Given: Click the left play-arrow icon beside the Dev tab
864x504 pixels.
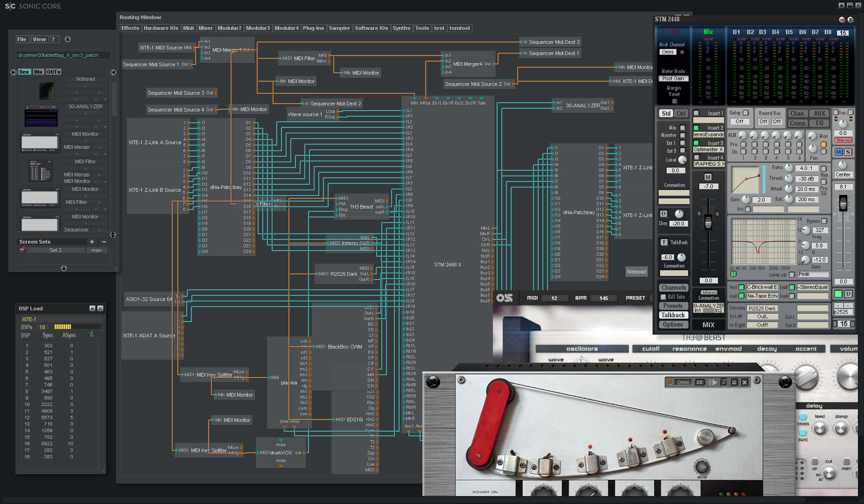Looking at the screenshot, I should tap(14, 72).
